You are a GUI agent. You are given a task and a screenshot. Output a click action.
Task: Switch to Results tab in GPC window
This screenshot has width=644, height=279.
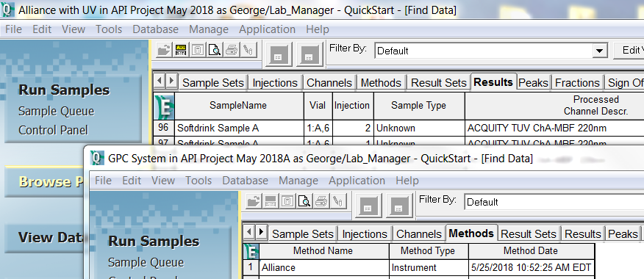click(582, 234)
